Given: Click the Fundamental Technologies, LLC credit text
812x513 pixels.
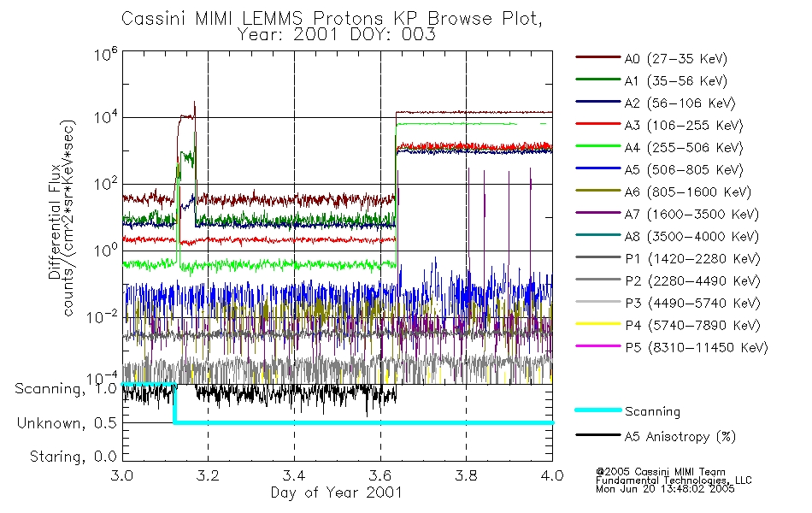Looking at the screenshot, I should pyautogui.click(x=674, y=481).
